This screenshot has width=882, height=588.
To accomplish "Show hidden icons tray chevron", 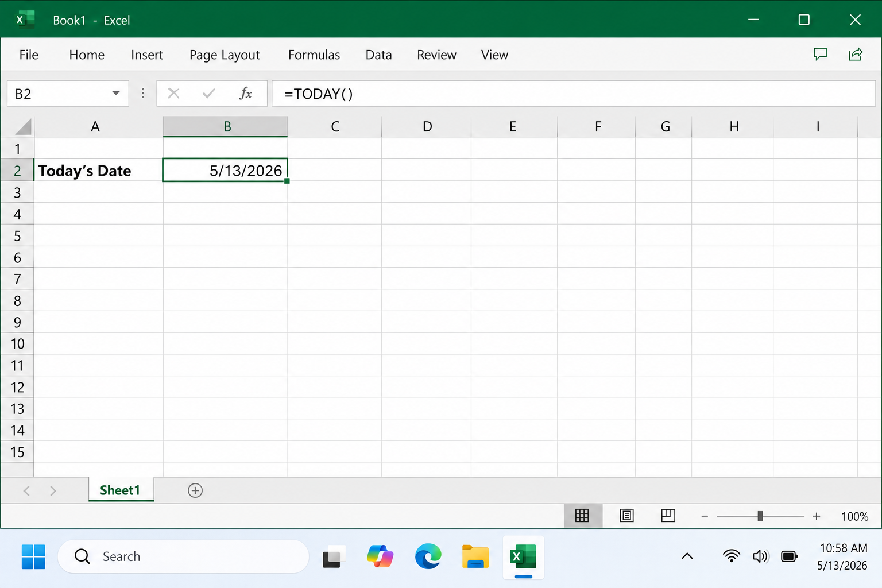I will coord(687,556).
